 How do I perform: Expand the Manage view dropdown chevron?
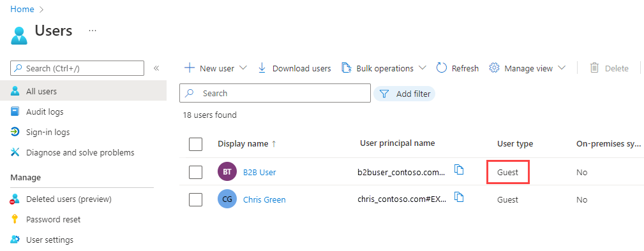(x=562, y=68)
